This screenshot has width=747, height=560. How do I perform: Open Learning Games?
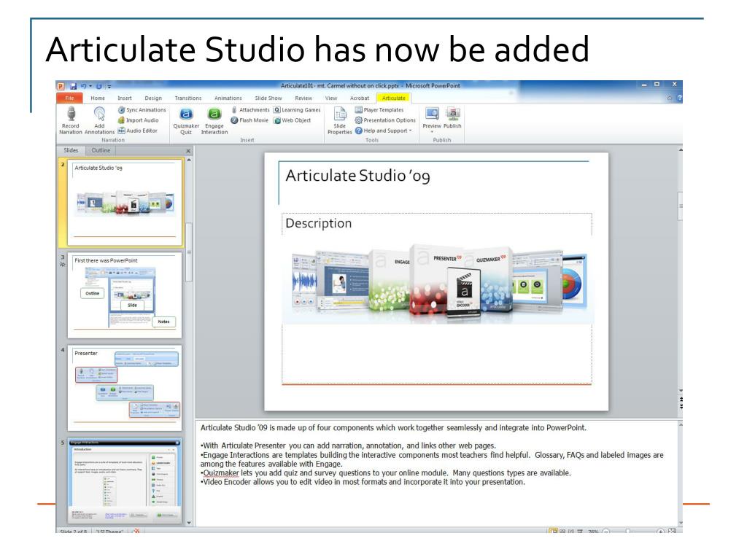click(297, 110)
